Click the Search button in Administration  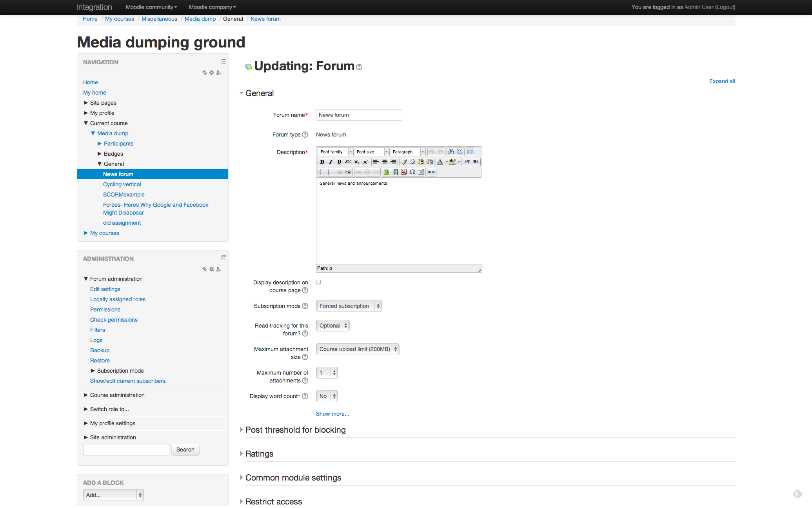tap(185, 450)
